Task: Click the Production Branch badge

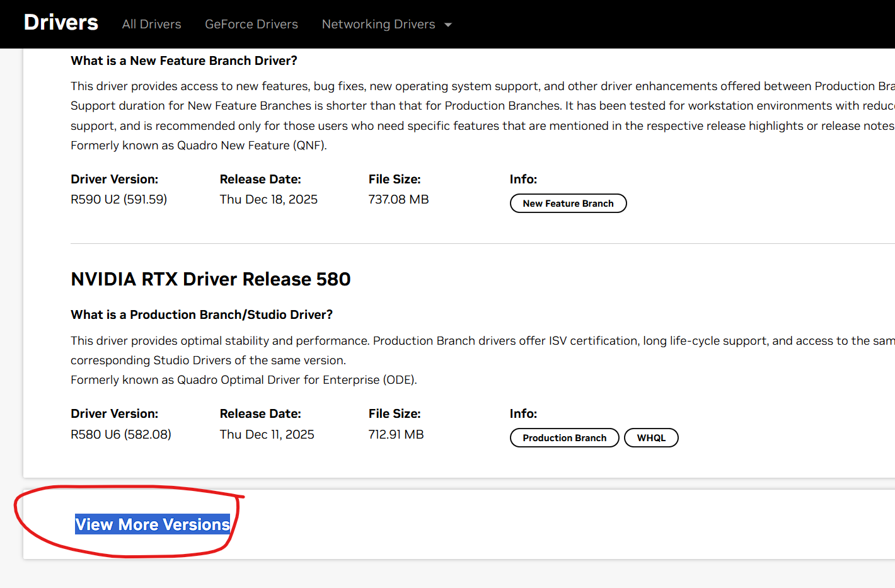Action: [564, 438]
